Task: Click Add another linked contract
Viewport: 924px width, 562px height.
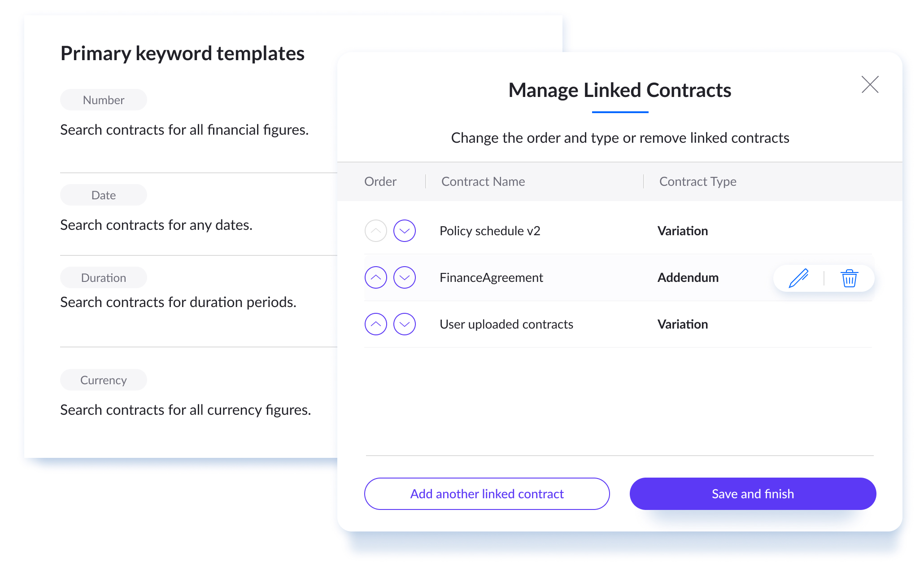Action: 487,494
